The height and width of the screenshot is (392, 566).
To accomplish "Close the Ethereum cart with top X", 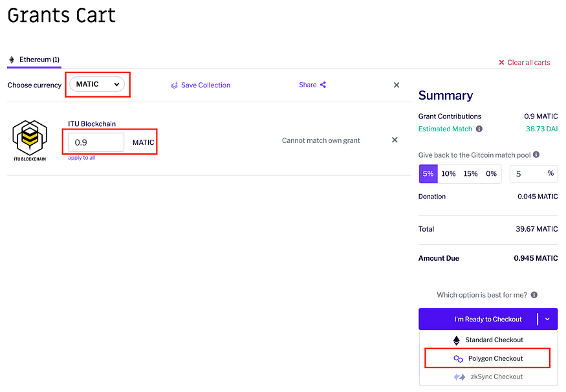I will (397, 85).
